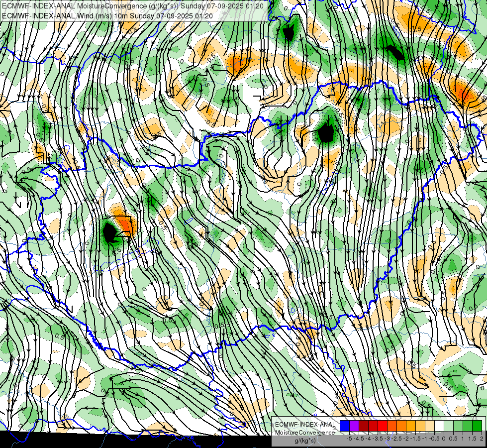Click the '-4.5' legend tick value
The image size is (487, 448).
pos(359,439)
